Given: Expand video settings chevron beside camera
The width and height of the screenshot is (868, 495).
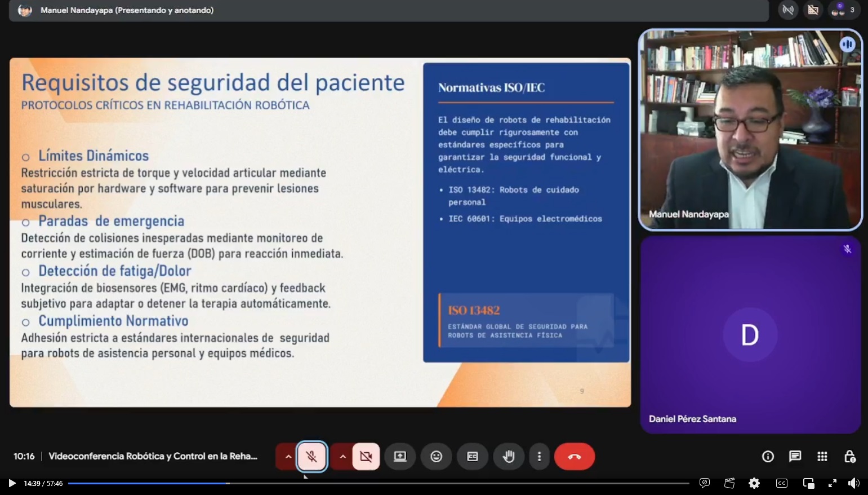Looking at the screenshot, I should [342, 457].
